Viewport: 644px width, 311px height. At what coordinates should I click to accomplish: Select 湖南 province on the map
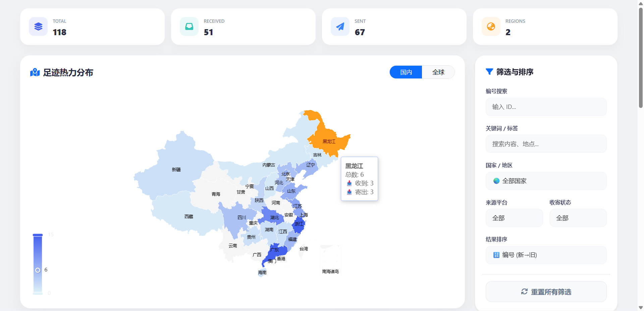pyautogui.click(x=269, y=230)
